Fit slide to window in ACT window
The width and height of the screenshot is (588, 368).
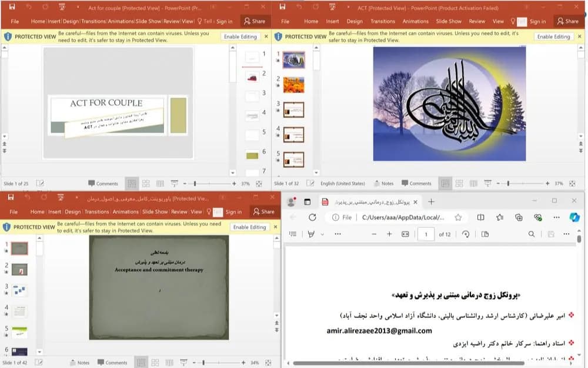point(572,184)
